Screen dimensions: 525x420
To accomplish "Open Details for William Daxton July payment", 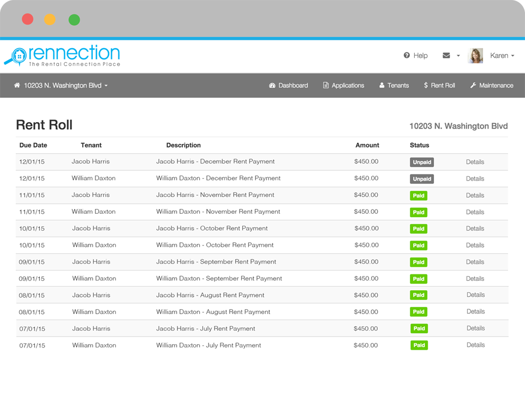I will pyautogui.click(x=475, y=345).
